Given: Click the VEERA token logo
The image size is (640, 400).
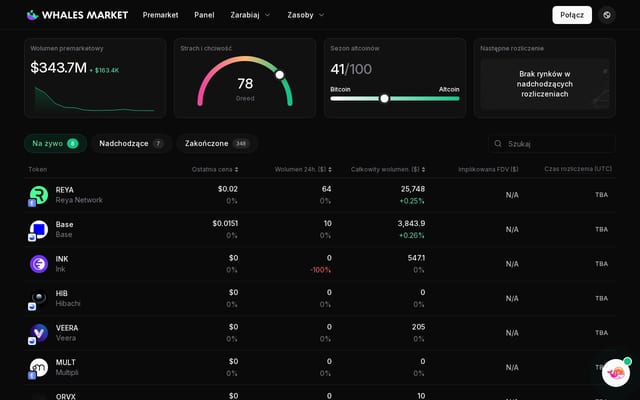Looking at the screenshot, I should 39,333.
